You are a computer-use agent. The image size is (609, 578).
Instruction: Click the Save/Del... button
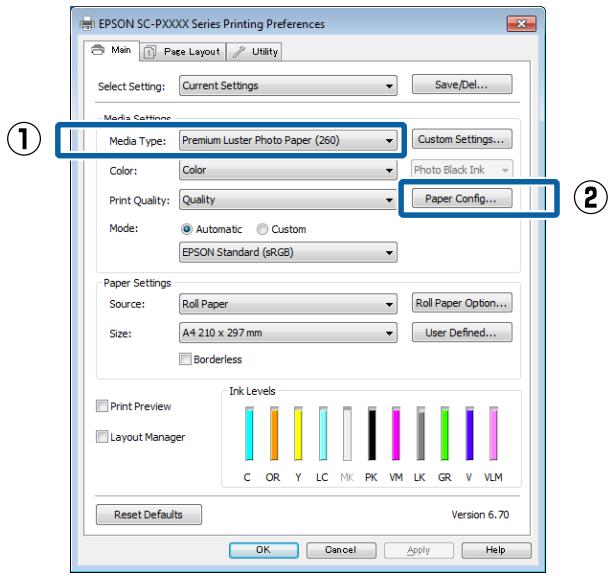pyautogui.click(x=462, y=84)
